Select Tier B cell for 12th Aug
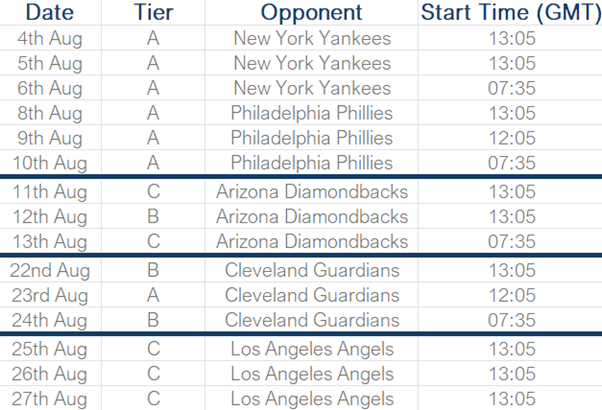Viewport: 602px width, 410px height. coord(153,216)
